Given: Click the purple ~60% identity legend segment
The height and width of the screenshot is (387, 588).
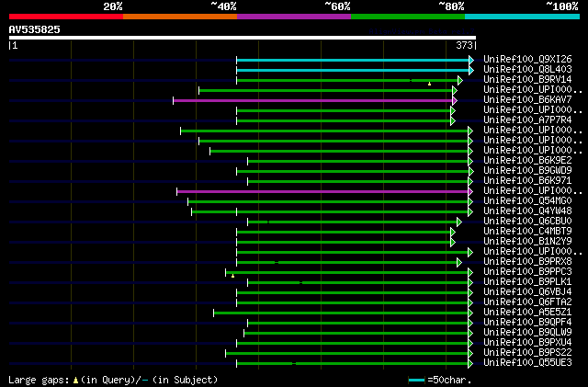Looking at the screenshot, I should click(294, 17).
